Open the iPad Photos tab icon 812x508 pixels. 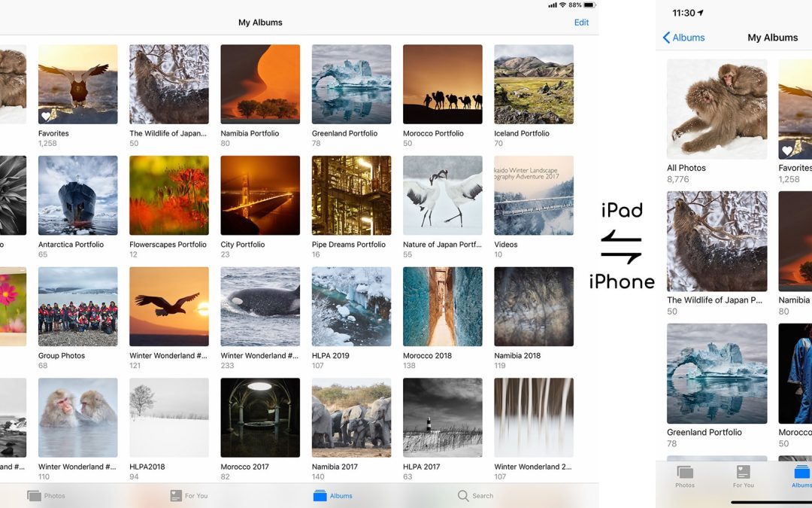[34, 496]
